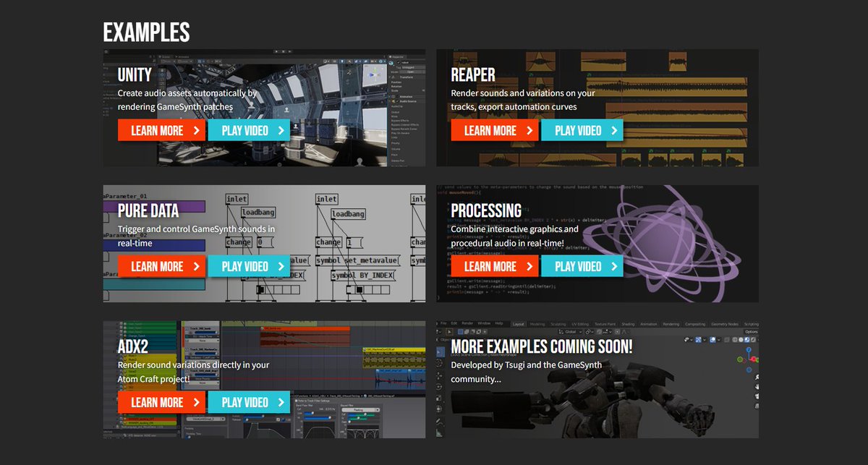The image size is (868, 465).
Task: Open Blender's Render menu
Action: (x=467, y=322)
